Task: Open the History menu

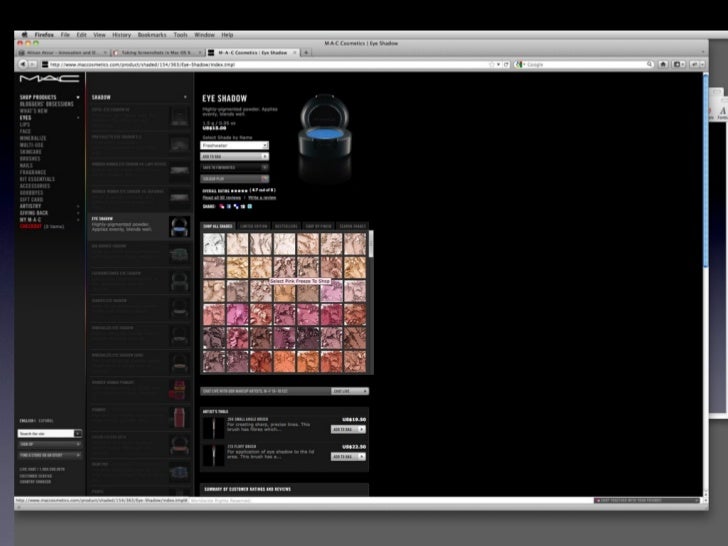Action: 122,35
